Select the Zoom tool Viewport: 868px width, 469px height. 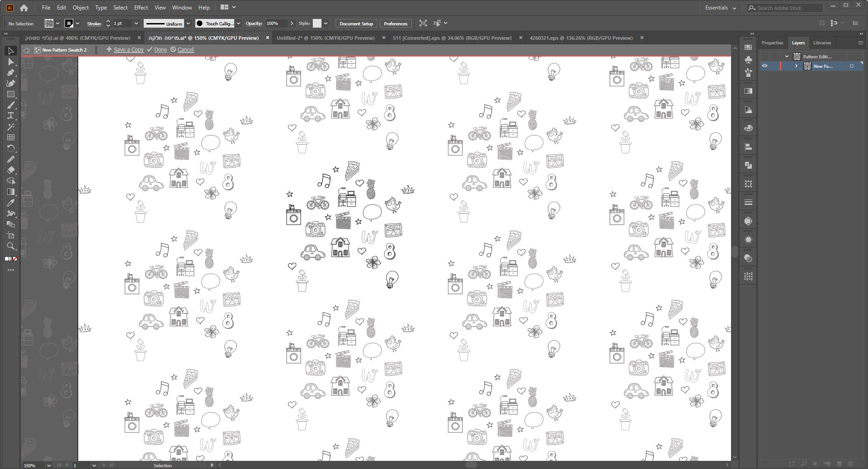[11, 246]
